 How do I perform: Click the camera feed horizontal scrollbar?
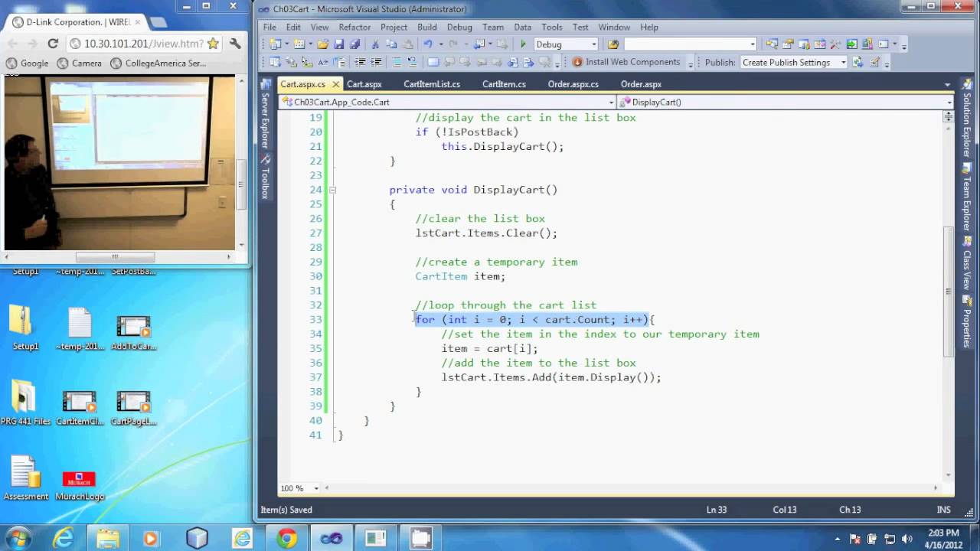(x=115, y=256)
